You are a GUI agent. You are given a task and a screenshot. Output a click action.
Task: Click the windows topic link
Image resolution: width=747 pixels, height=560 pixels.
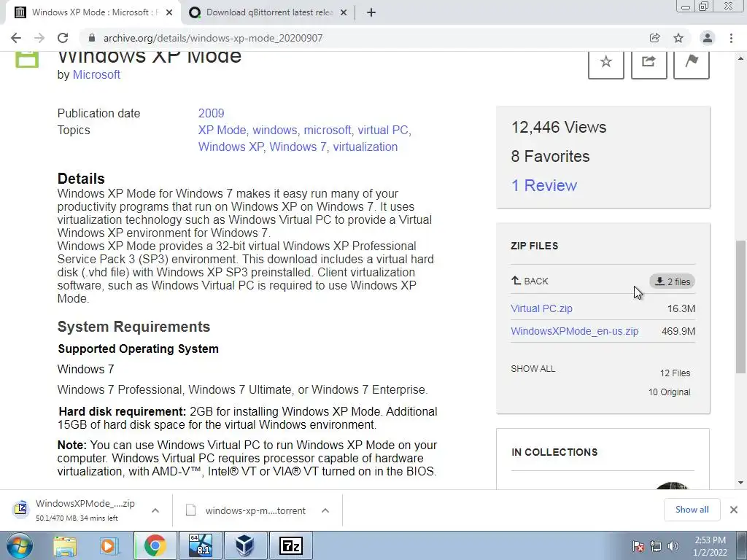click(x=274, y=130)
